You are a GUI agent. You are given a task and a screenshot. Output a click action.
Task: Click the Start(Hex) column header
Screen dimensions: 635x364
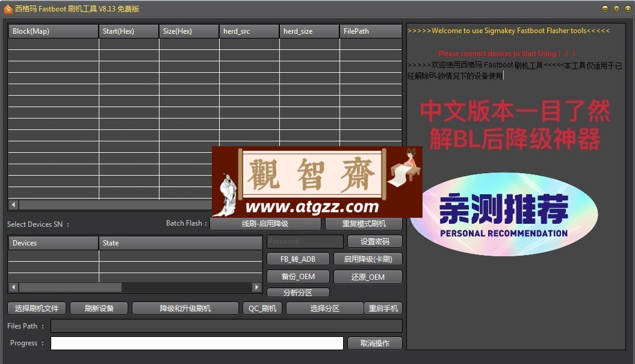[x=129, y=31]
